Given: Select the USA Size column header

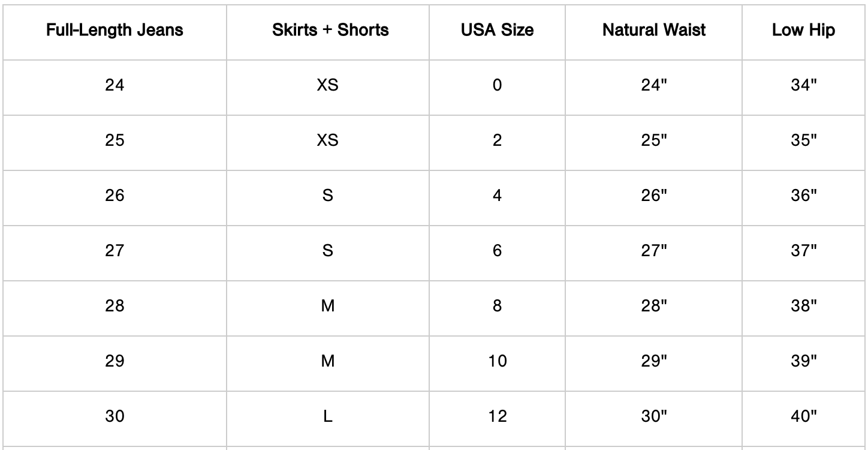Looking at the screenshot, I should (497, 31).
